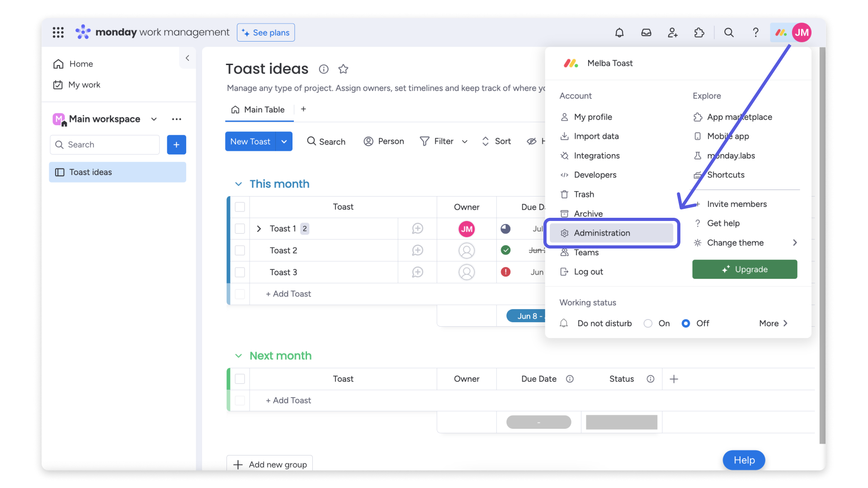Open the question mark help icon
The image size is (868, 488).
pyautogui.click(x=755, y=33)
